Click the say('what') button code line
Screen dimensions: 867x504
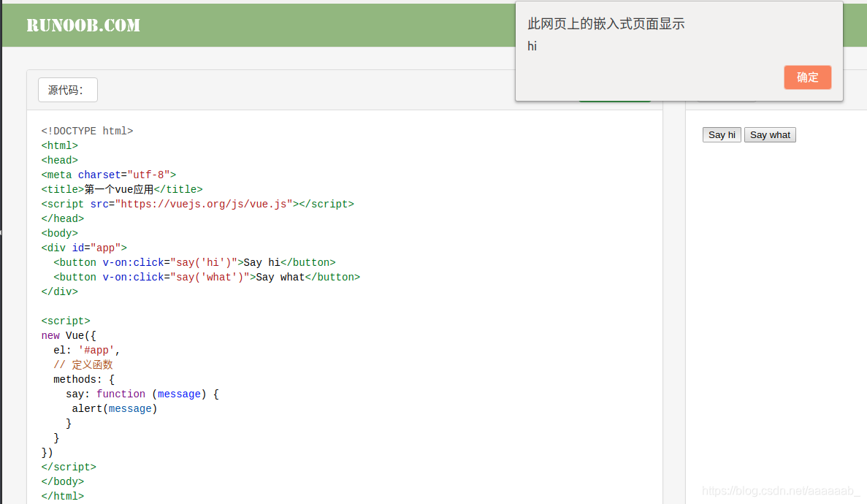[x=207, y=278]
